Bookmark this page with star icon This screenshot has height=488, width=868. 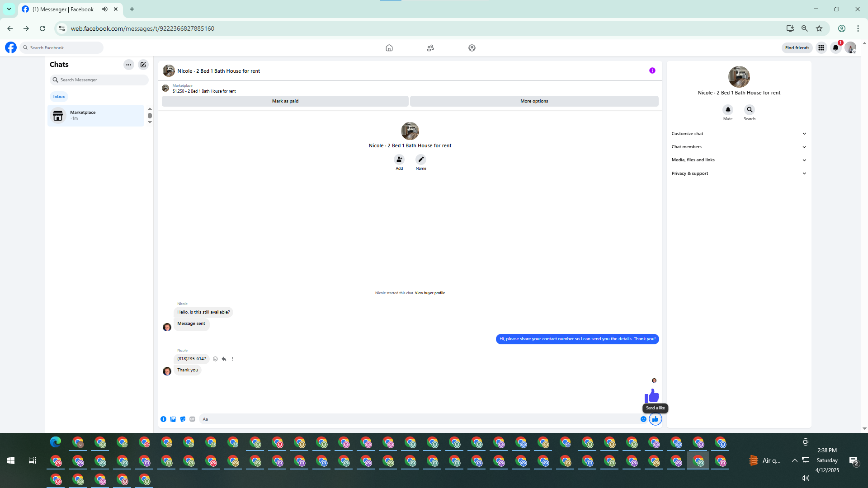coord(819,28)
